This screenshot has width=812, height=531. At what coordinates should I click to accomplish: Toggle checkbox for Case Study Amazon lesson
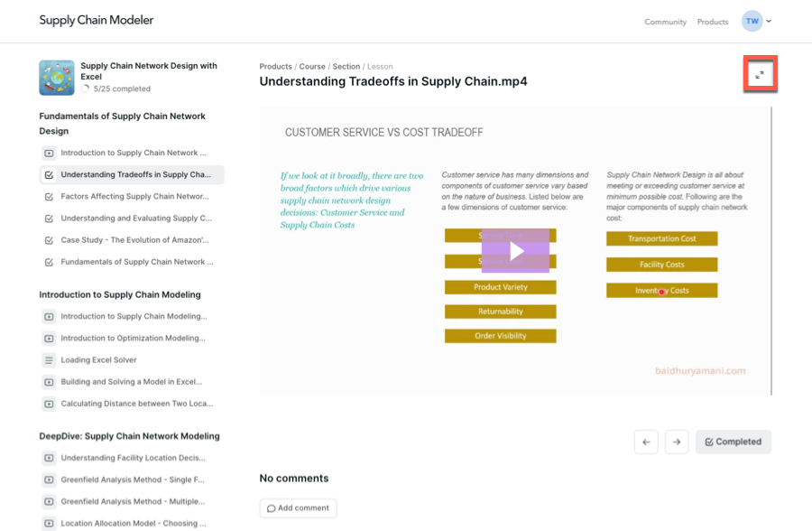[x=49, y=240]
